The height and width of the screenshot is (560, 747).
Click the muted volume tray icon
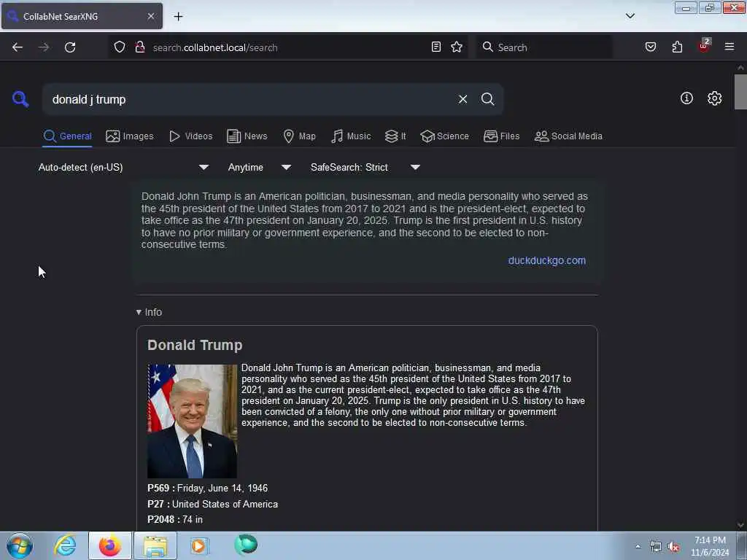point(673,547)
